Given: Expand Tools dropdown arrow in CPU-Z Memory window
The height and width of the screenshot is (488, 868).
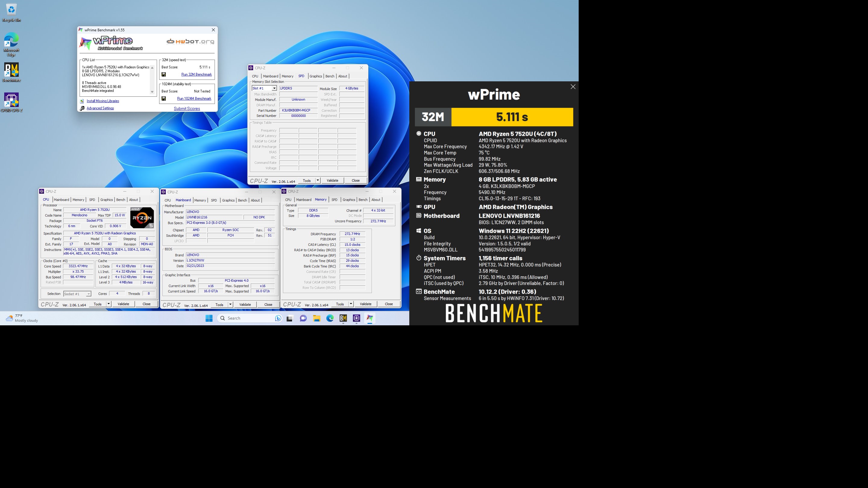Looking at the screenshot, I should pos(351,304).
